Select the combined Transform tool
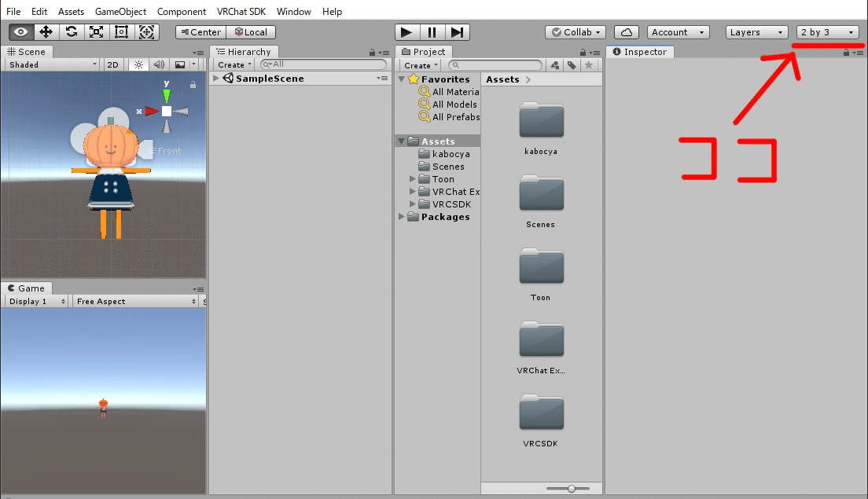868x499 pixels. tap(147, 32)
